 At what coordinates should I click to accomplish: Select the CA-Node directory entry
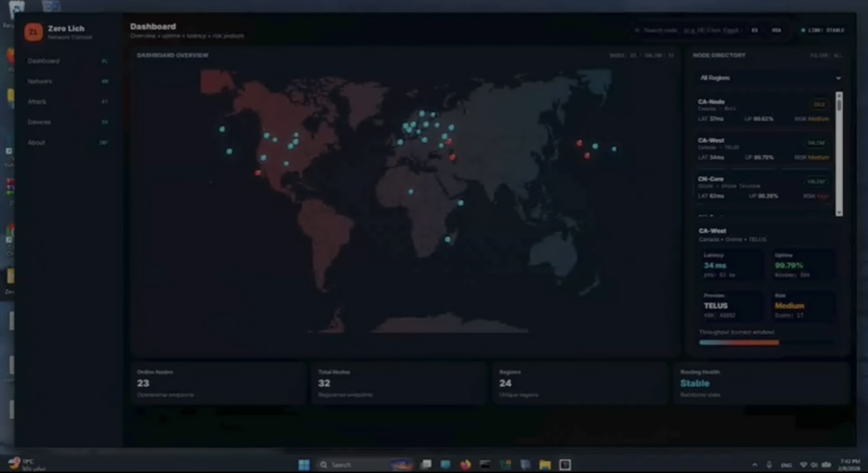[763, 111]
